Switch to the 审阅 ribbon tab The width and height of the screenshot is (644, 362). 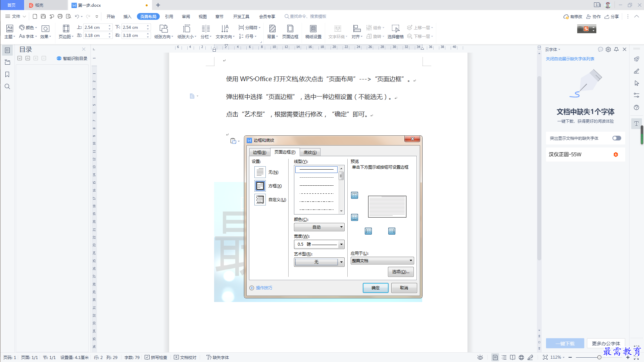(x=186, y=16)
